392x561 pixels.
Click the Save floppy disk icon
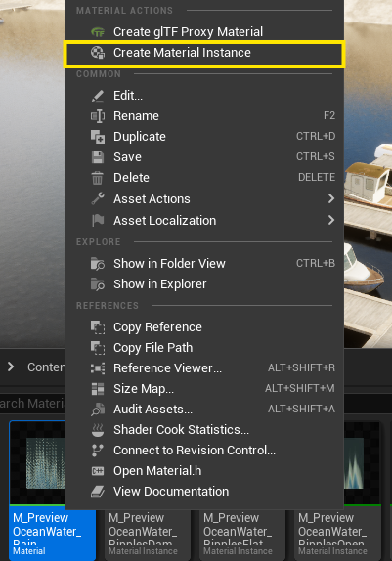tap(98, 157)
